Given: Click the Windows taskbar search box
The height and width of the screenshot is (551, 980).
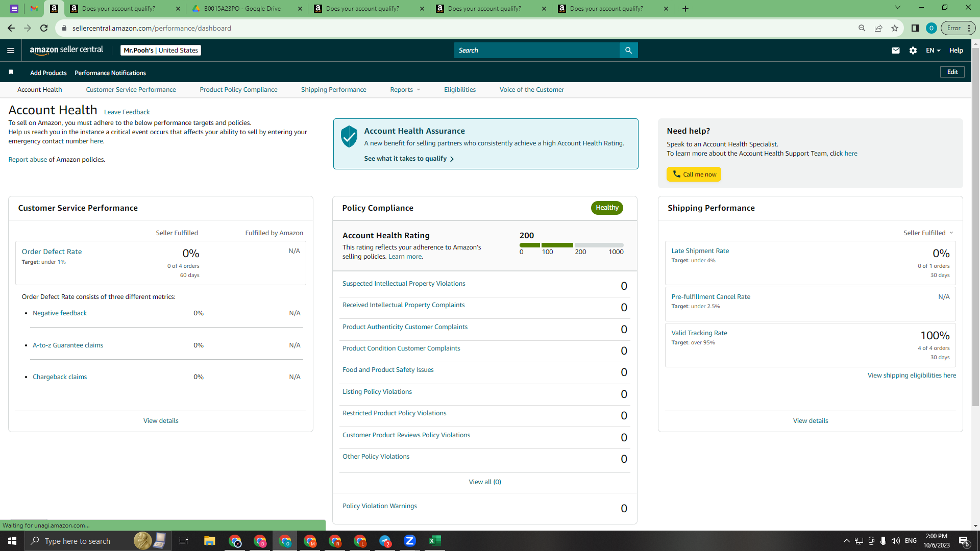Looking at the screenshot, I should pos(97,541).
